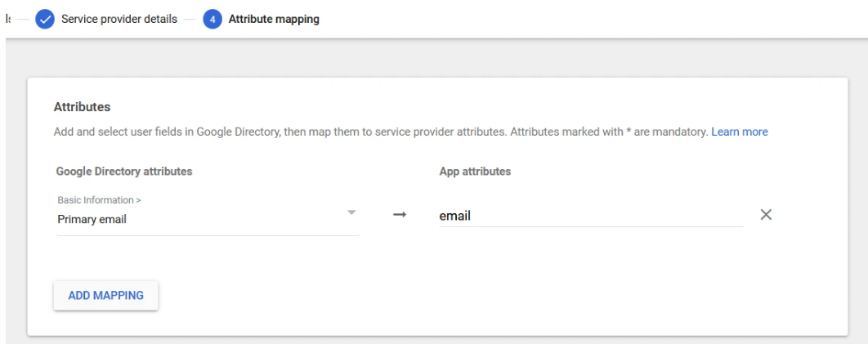This screenshot has height=344, width=868.
Task: Remove the email mapping with X icon
Action: [x=766, y=215]
